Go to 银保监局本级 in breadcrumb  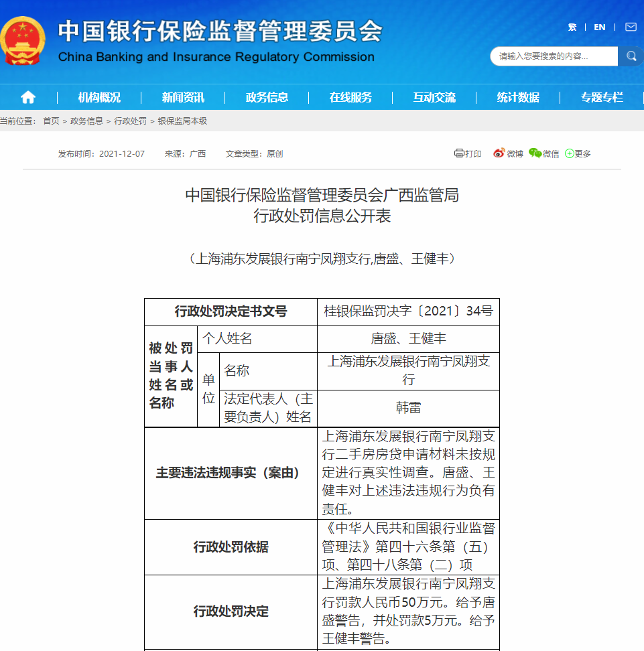[x=182, y=121]
